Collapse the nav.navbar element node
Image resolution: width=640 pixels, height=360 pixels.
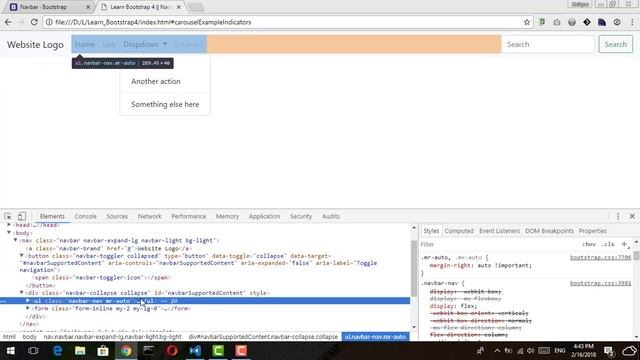(x=16, y=240)
